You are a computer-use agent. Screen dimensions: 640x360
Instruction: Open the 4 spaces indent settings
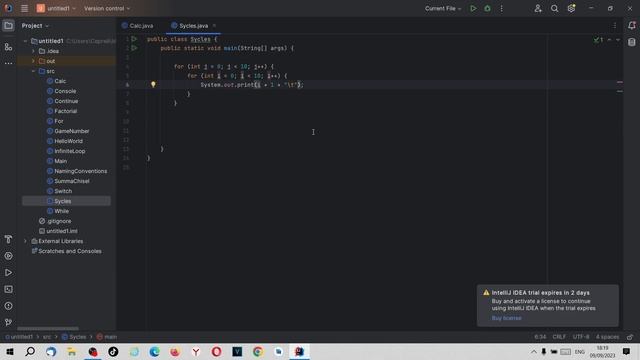(x=607, y=337)
